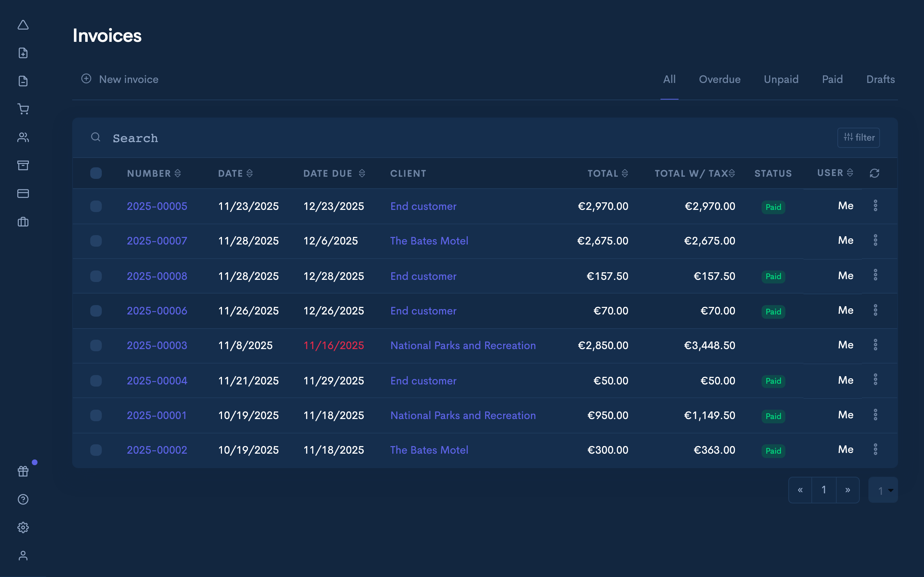The image size is (924, 577).
Task: Click the New invoice button
Action: click(120, 79)
